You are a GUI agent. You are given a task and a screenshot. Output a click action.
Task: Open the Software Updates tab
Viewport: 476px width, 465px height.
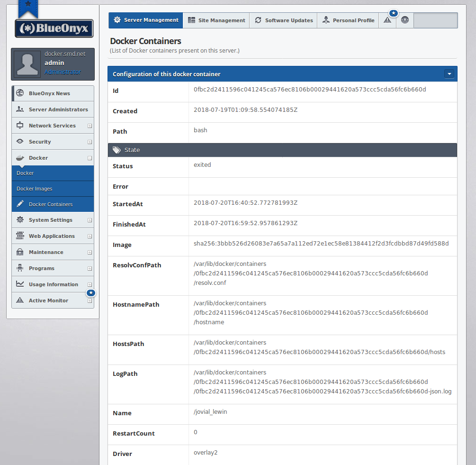click(283, 20)
